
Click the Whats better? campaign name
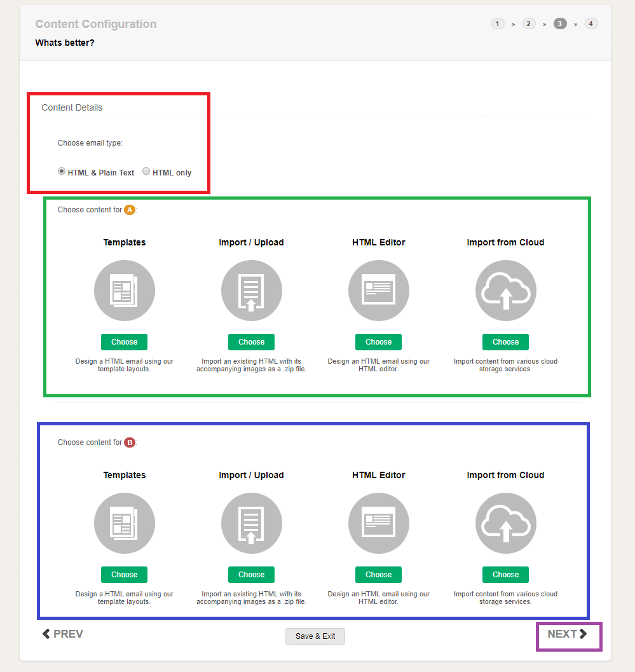coord(65,43)
